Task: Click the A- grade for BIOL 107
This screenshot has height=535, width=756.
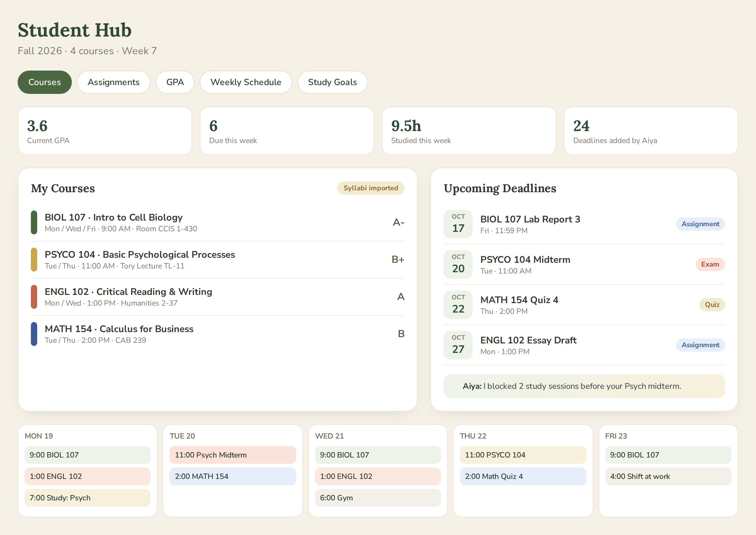Action: pyautogui.click(x=398, y=222)
